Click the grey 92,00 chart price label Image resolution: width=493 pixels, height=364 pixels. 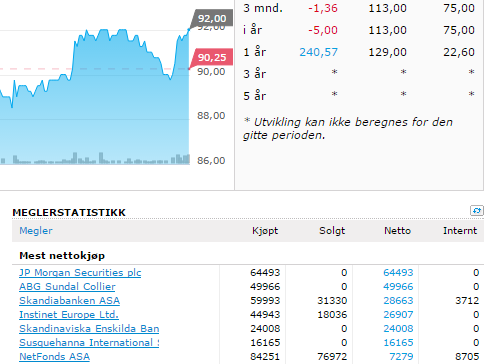coord(212,18)
